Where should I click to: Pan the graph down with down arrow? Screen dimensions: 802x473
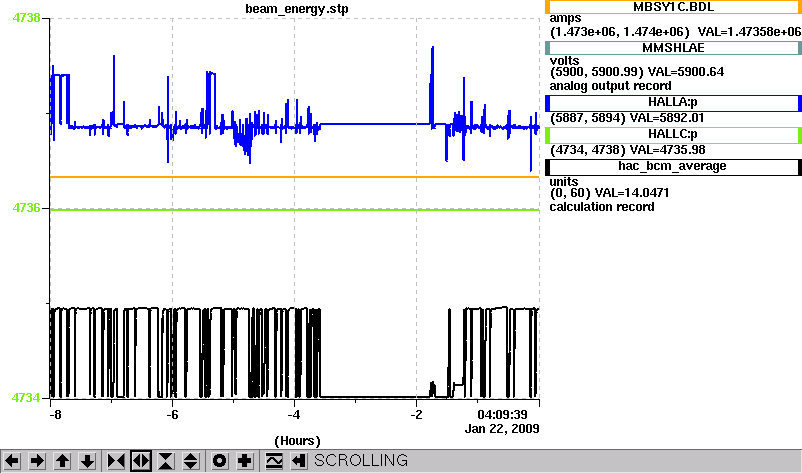(87, 461)
